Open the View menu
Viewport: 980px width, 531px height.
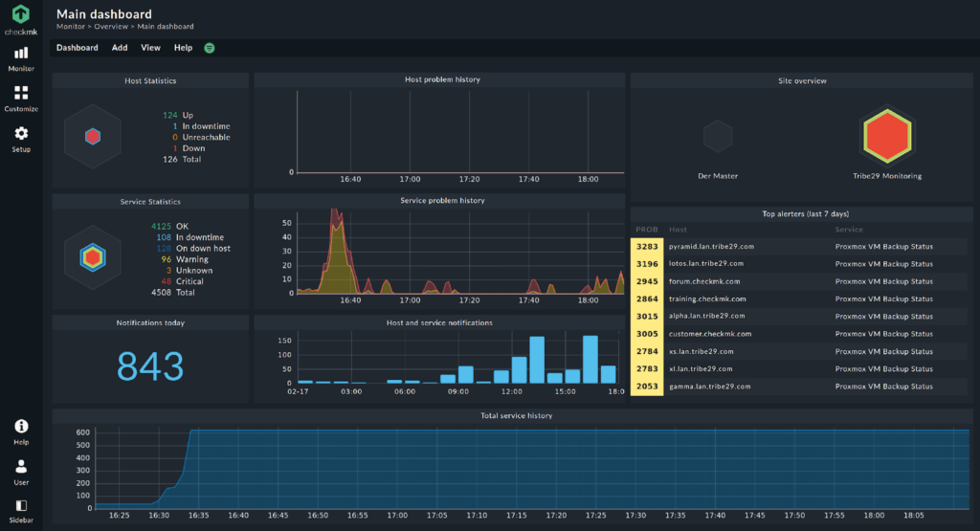tap(150, 48)
